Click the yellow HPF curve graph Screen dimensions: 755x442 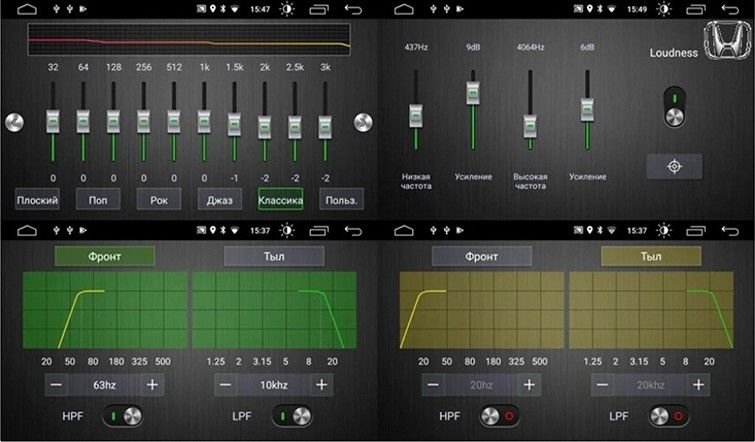482,310
